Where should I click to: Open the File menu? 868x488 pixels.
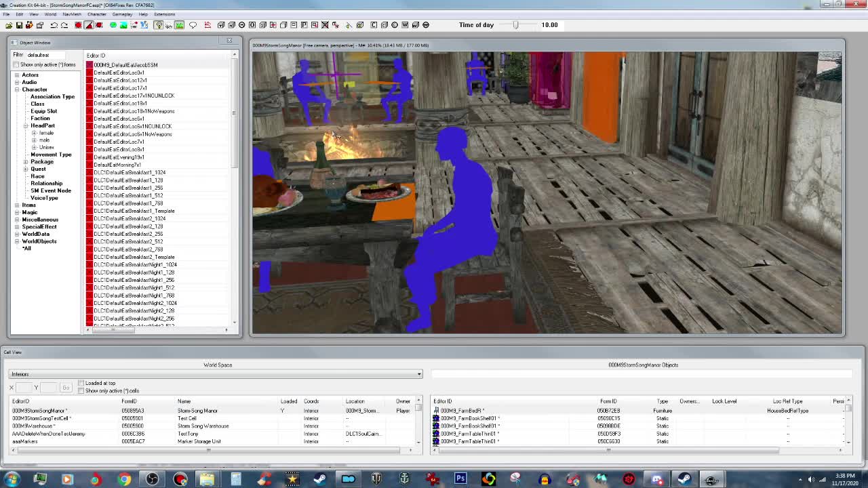6,14
